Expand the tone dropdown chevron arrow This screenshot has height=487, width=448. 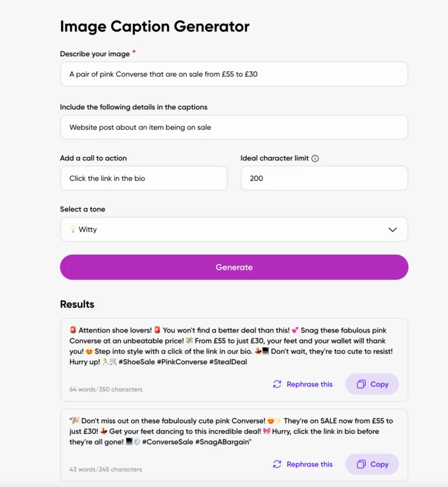392,230
